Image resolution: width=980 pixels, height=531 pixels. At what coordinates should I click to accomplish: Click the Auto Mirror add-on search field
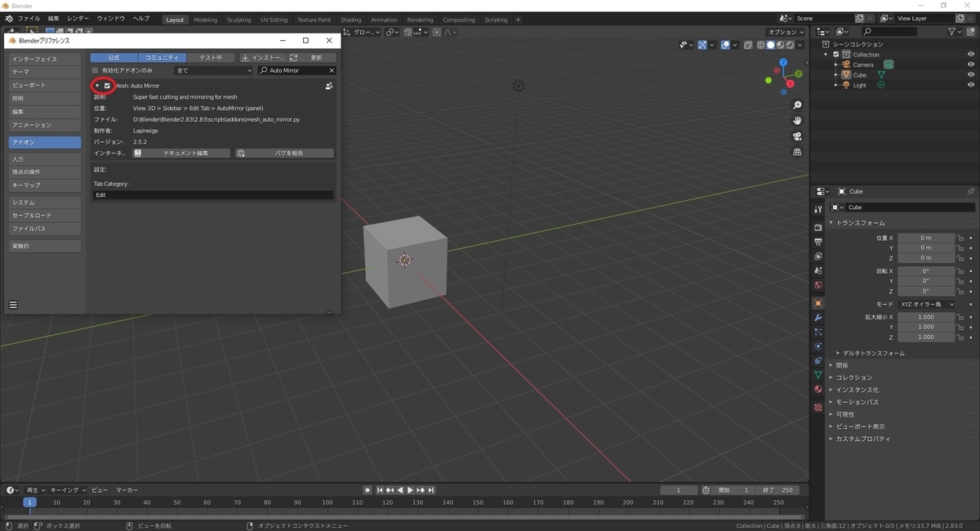(x=297, y=71)
